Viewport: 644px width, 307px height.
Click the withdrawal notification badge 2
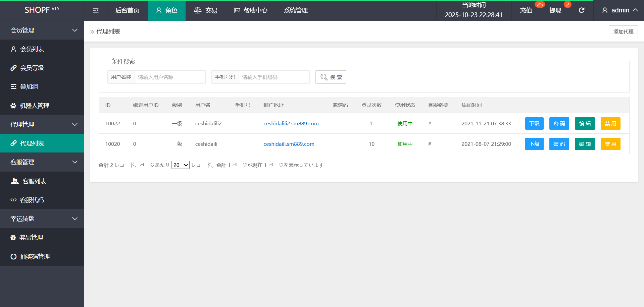567,4
